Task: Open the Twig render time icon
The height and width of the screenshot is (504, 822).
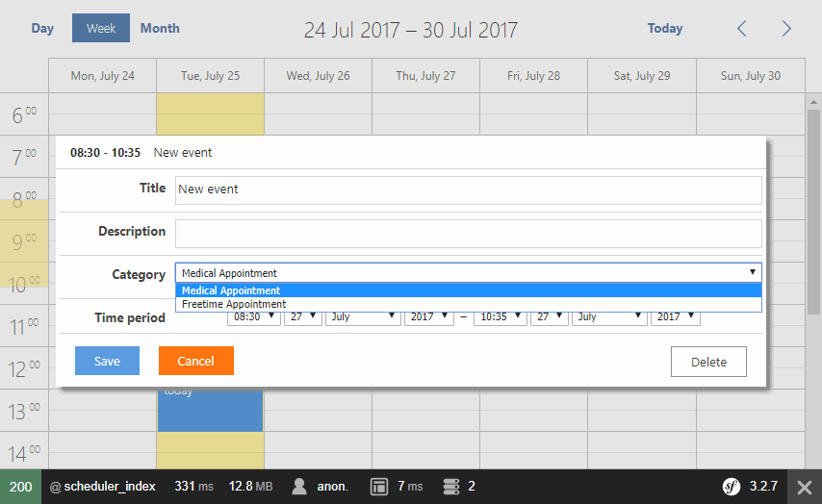Action: (x=379, y=487)
